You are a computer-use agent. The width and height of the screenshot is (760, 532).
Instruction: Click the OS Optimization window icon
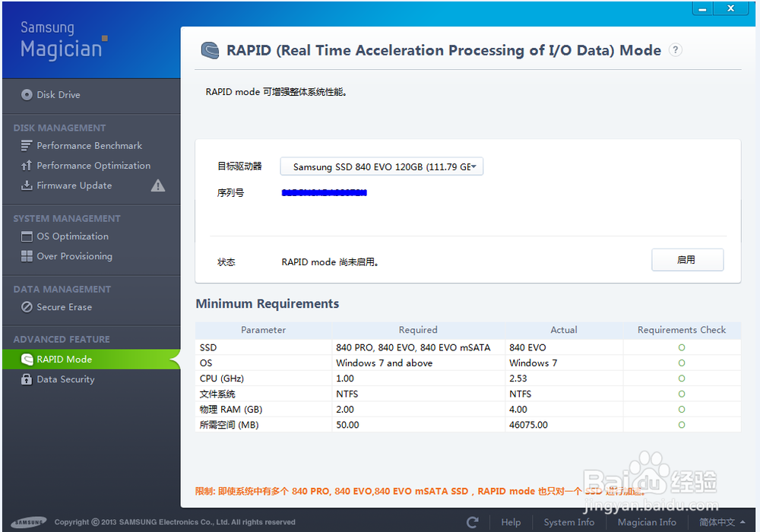point(27,236)
